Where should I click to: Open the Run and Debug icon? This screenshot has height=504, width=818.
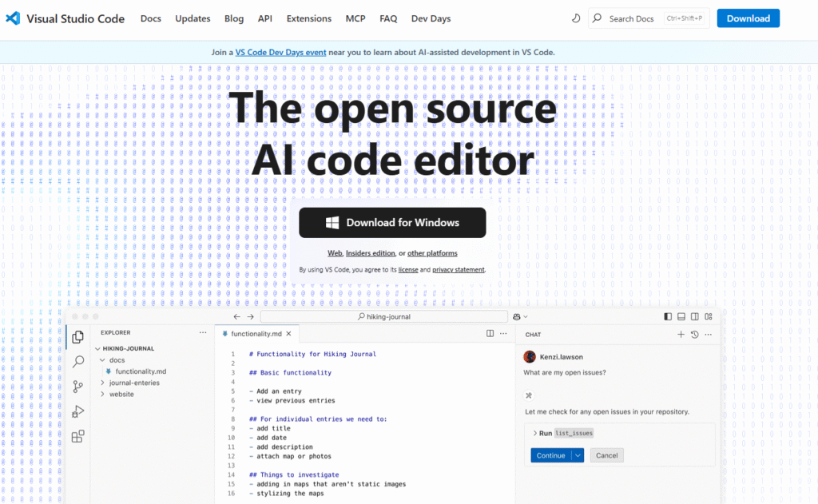[x=78, y=411]
